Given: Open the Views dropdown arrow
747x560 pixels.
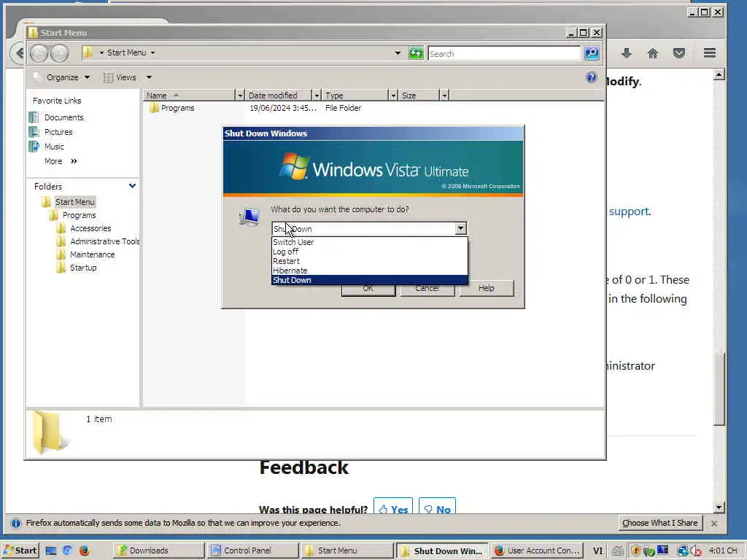Looking at the screenshot, I should click(x=149, y=77).
